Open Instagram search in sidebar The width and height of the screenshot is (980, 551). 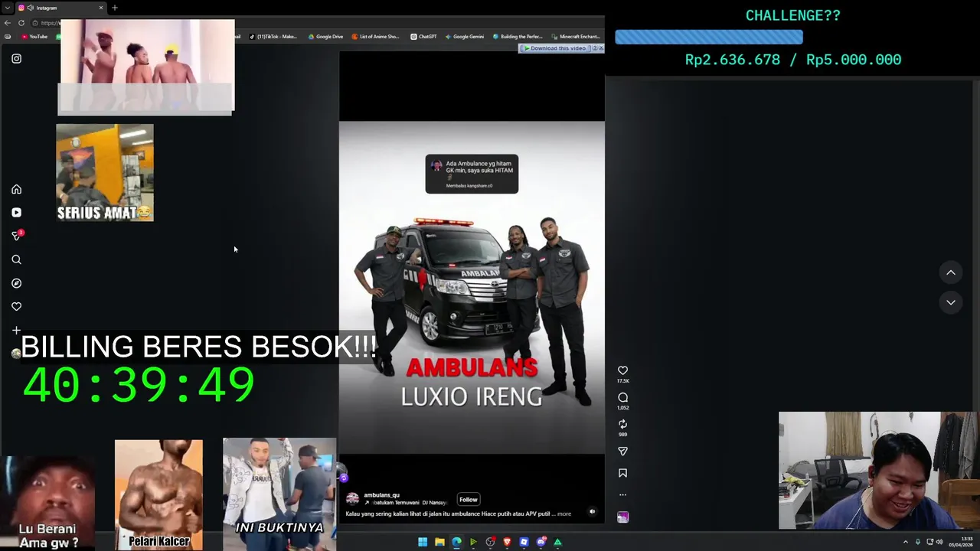pyautogui.click(x=16, y=259)
